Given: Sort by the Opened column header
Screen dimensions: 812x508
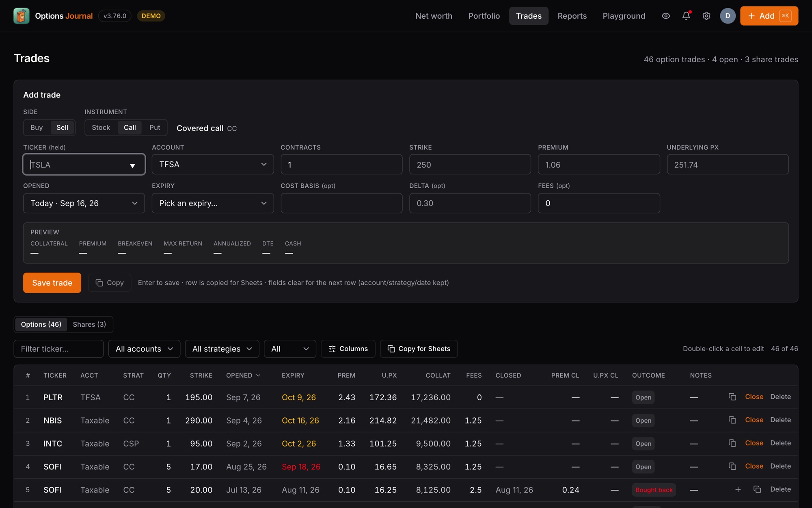Looking at the screenshot, I should point(243,375).
